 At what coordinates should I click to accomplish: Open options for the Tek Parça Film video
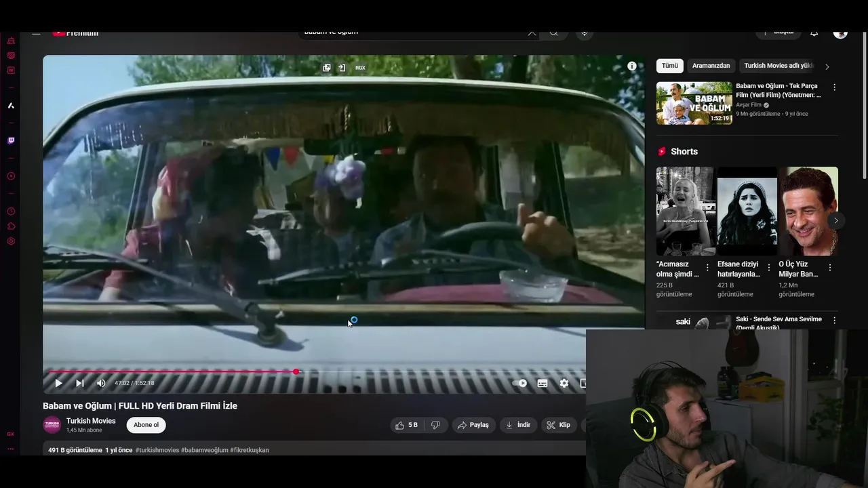click(x=834, y=87)
